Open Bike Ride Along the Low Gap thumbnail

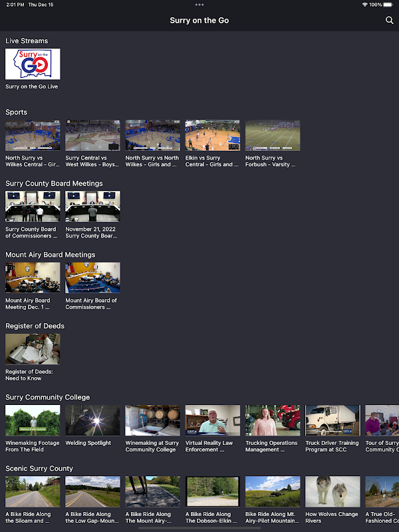point(92,491)
